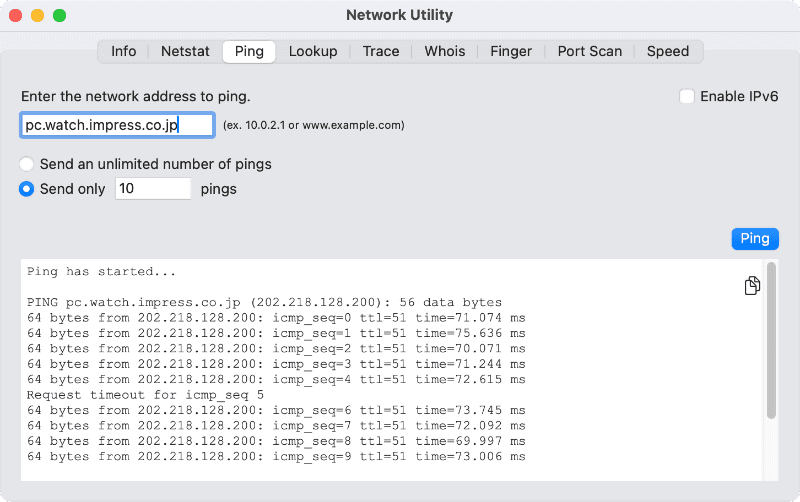The image size is (800, 502).
Task: Click the 'pings' label after the count field
Action: click(x=218, y=189)
